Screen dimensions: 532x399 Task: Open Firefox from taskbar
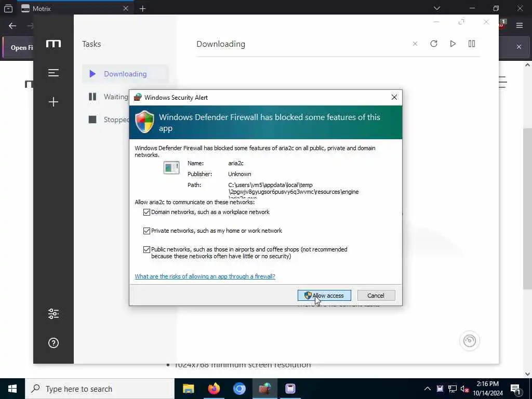214,389
